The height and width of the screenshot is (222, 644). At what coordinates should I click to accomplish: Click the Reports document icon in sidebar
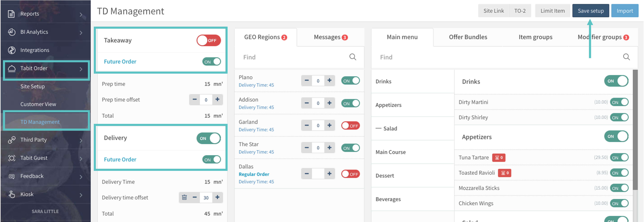11,14
